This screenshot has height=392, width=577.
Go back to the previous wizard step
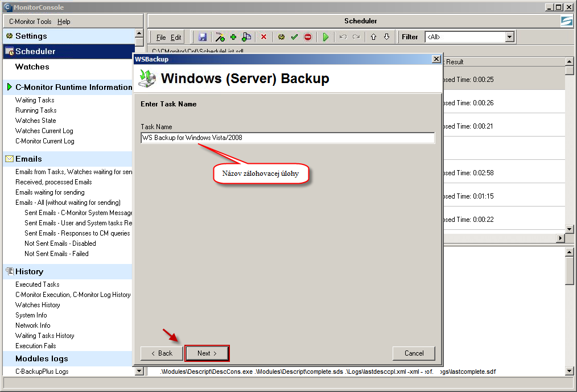[162, 353]
